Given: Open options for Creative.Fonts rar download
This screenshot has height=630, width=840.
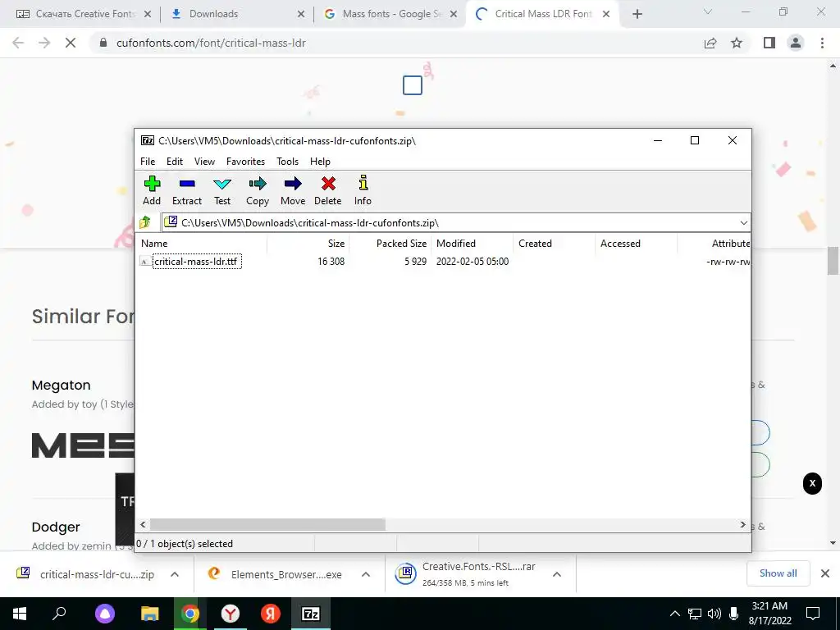Looking at the screenshot, I should click(x=557, y=574).
